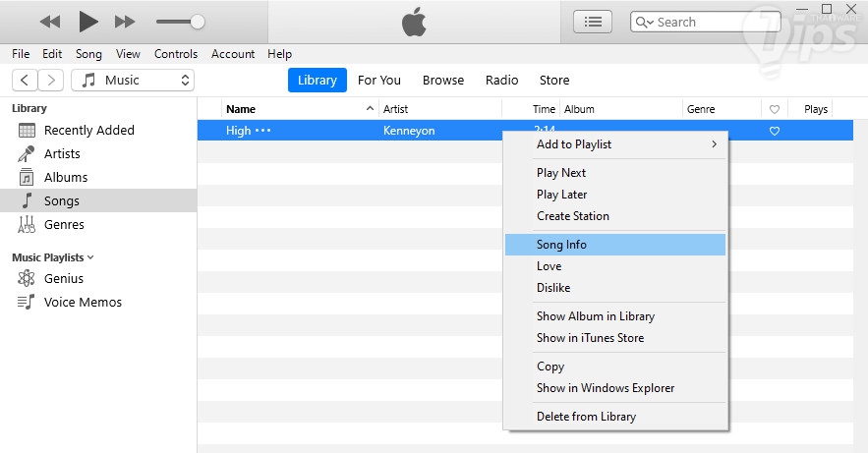Open the Edit menu
The height and width of the screenshot is (453, 868).
click(52, 54)
